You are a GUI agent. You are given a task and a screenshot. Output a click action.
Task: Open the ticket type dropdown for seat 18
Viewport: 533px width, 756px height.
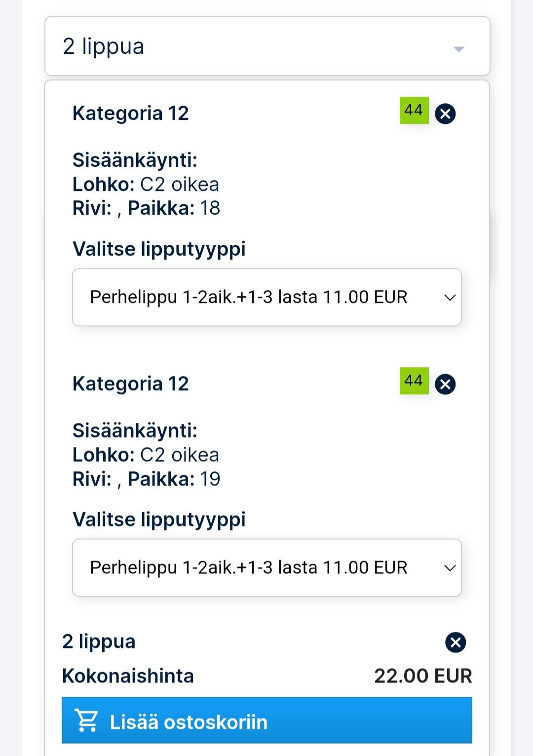pyautogui.click(x=266, y=297)
